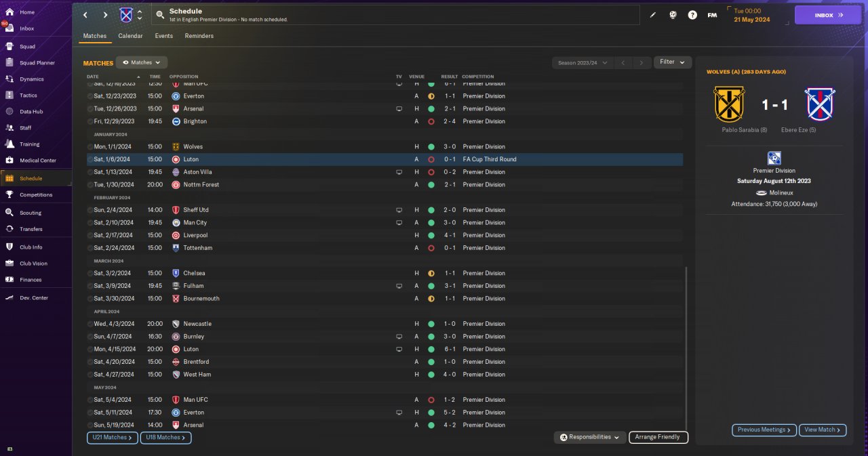The height and width of the screenshot is (456, 868).
Task: Click the Result column header
Action: point(449,77)
